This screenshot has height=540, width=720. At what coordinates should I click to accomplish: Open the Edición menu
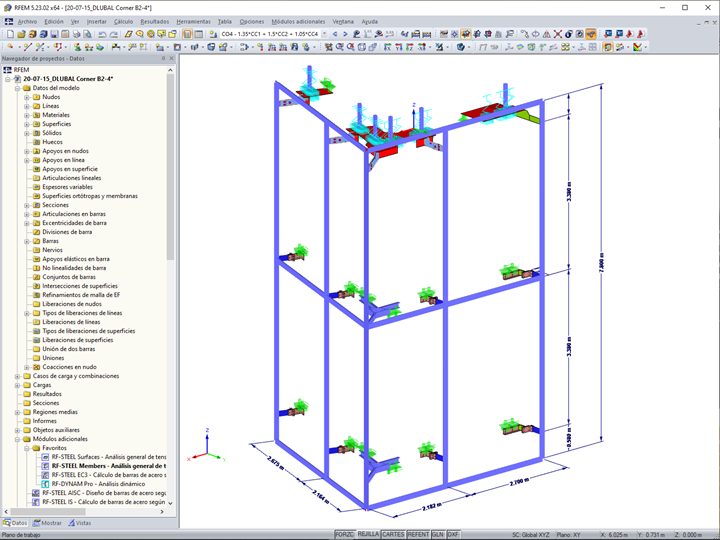click(54, 22)
